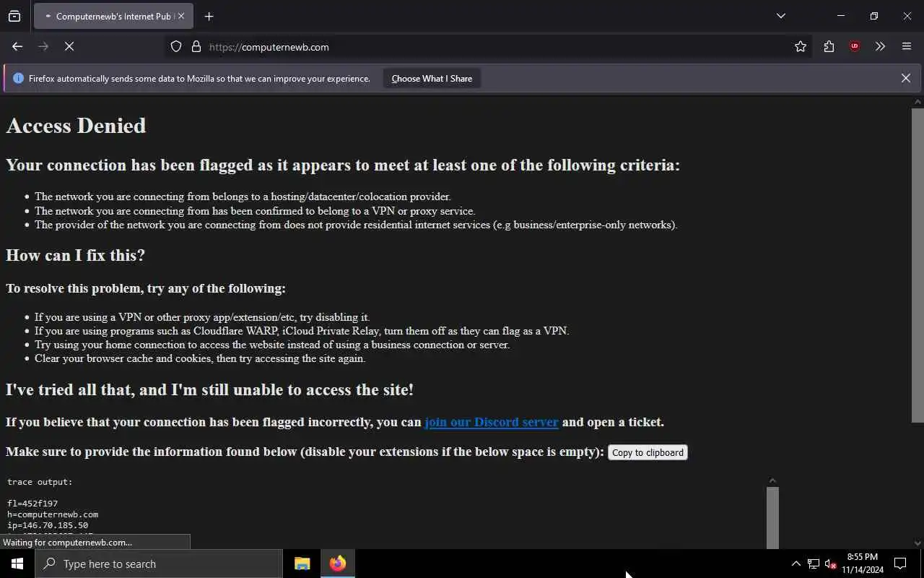This screenshot has width=924, height=578.
Task: Click page scrollbar down arrow
Action: click(918, 543)
